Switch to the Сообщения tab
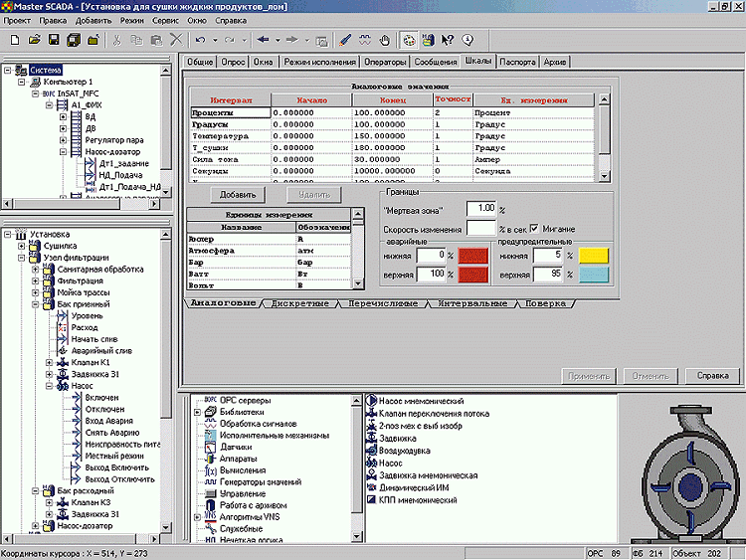This screenshot has width=746, height=560. [x=436, y=62]
